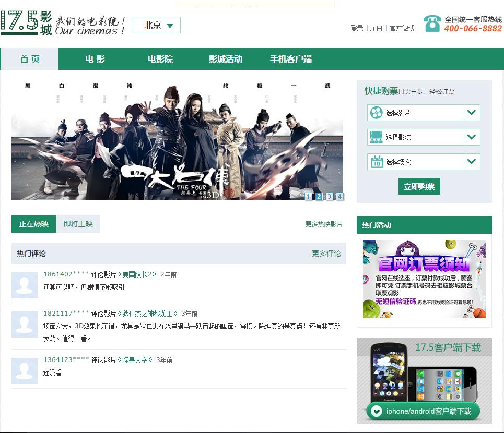Viewport: 504px width, 433px height.
Task: Click the username 1821117****
Action: (x=66, y=314)
